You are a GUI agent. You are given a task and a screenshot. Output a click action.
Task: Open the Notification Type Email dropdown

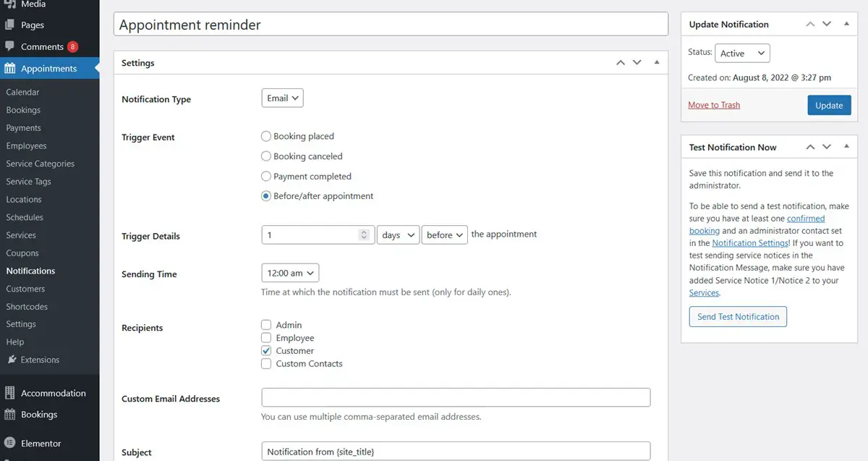pos(282,98)
